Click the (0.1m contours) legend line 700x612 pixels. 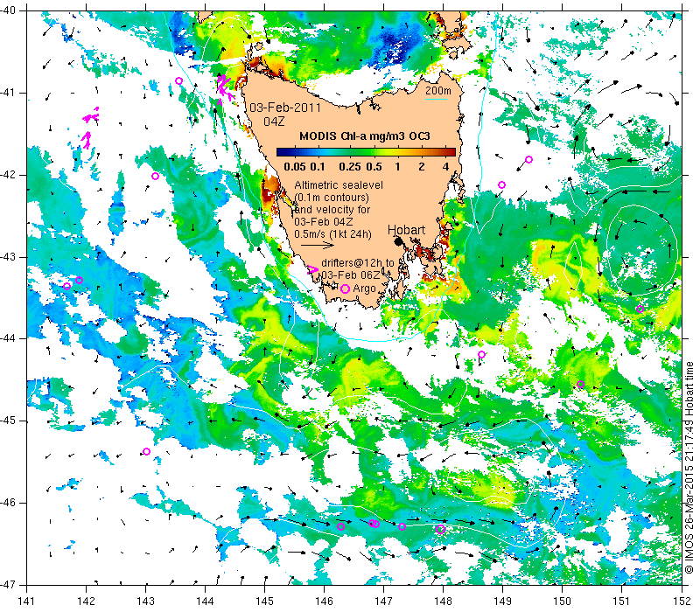[x=332, y=198]
